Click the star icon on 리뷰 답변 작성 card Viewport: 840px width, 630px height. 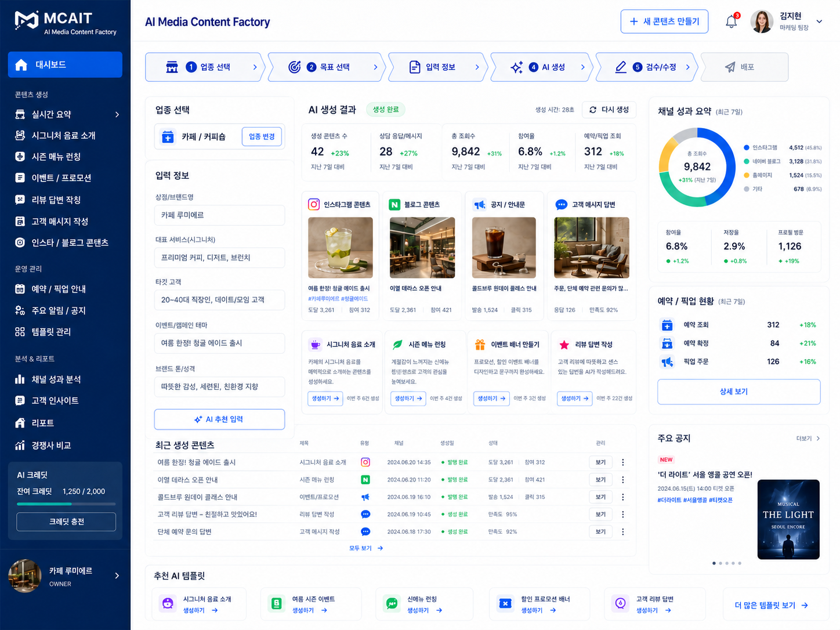pyautogui.click(x=564, y=345)
